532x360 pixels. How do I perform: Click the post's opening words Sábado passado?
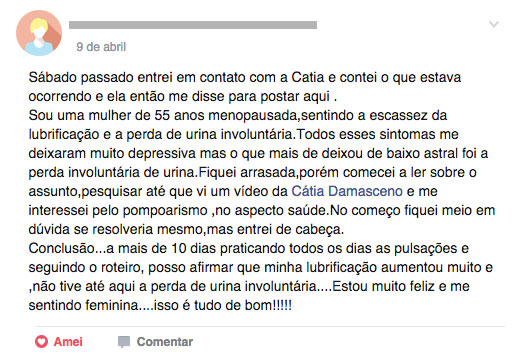(x=81, y=77)
